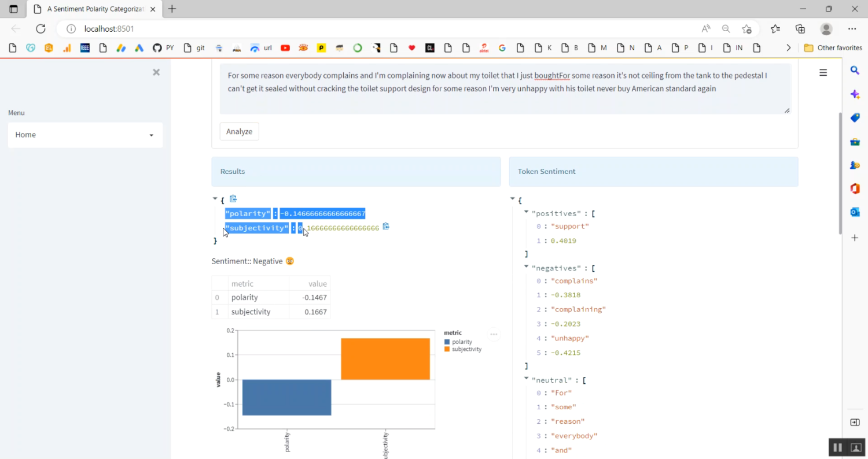Click the Streamlit hamburger menu icon
This screenshot has height=459, width=868.
point(823,72)
